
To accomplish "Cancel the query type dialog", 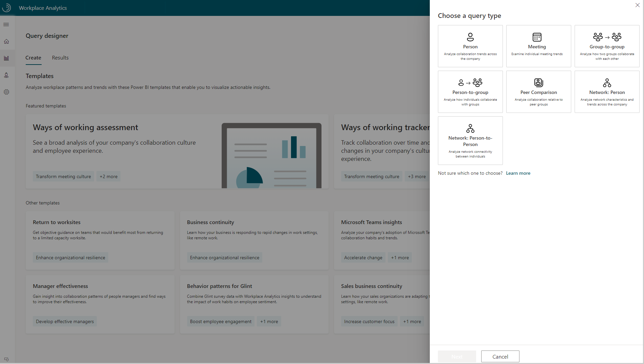I will click(x=500, y=356).
